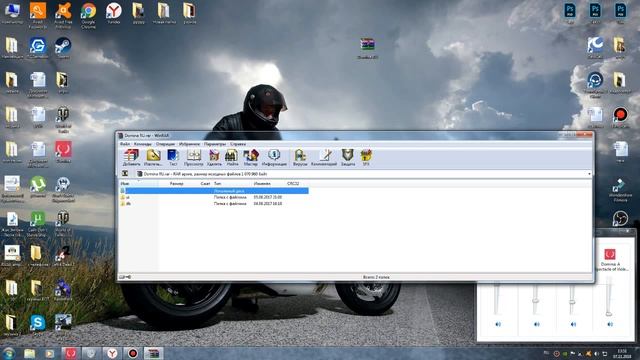Sort by the CRC32 column header
Image resolution: width=640 pixels, height=360 pixels.
[293, 184]
